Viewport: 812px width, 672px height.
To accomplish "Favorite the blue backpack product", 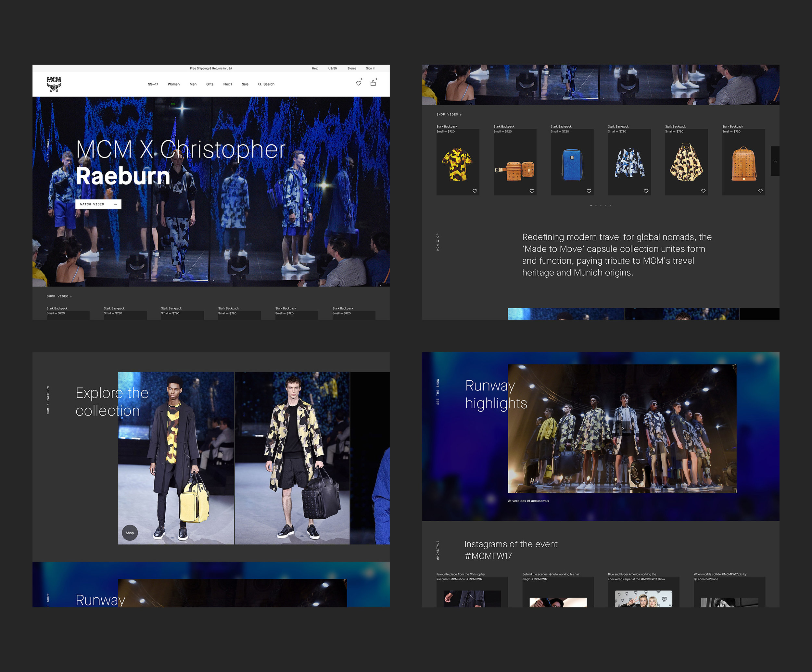I will click(589, 191).
